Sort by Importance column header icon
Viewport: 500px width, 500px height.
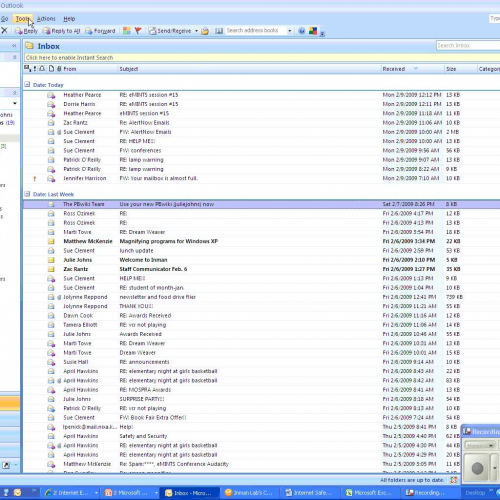pyautogui.click(x=35, y=69)
